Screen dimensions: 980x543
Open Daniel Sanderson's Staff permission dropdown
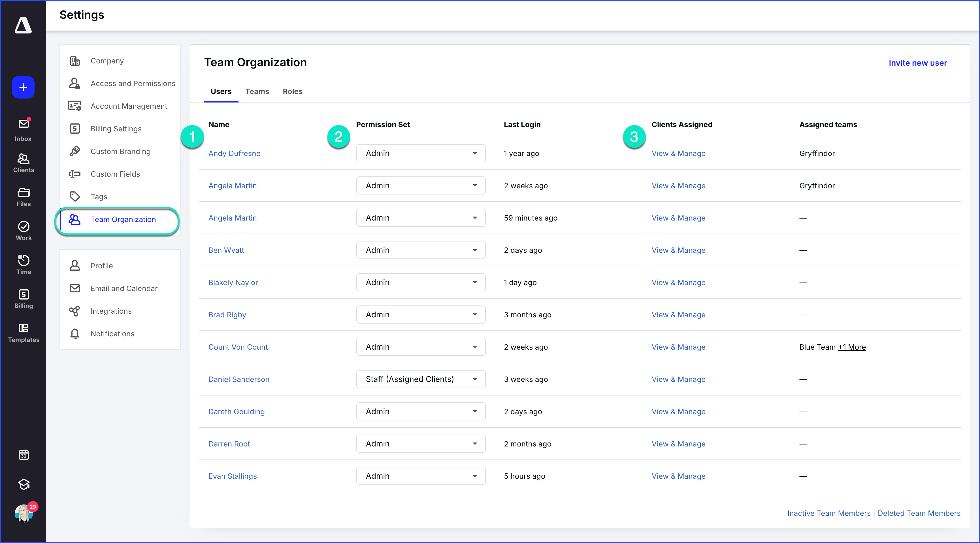420,379
